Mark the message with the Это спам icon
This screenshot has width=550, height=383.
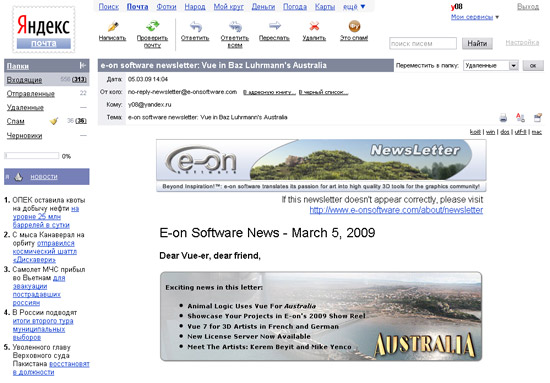(x=354, y=26)
